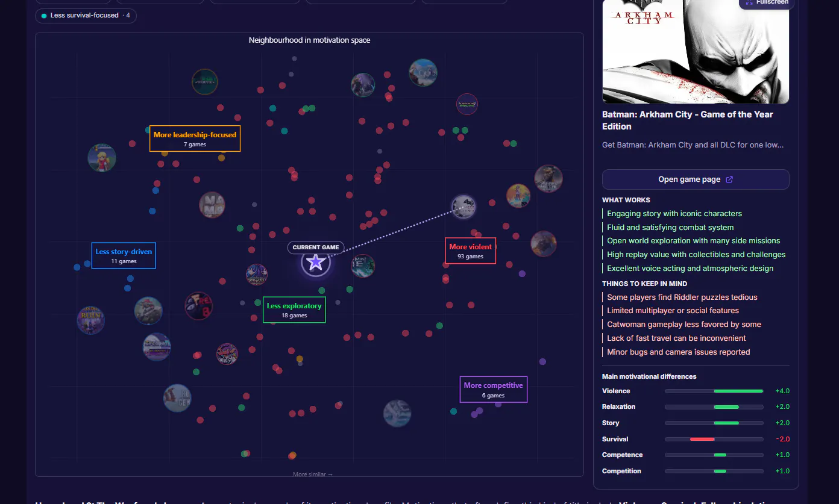Click the 'Get Batman: Arkham City and all DLC' description
The image size is (839, 504).
pos(693,145)
